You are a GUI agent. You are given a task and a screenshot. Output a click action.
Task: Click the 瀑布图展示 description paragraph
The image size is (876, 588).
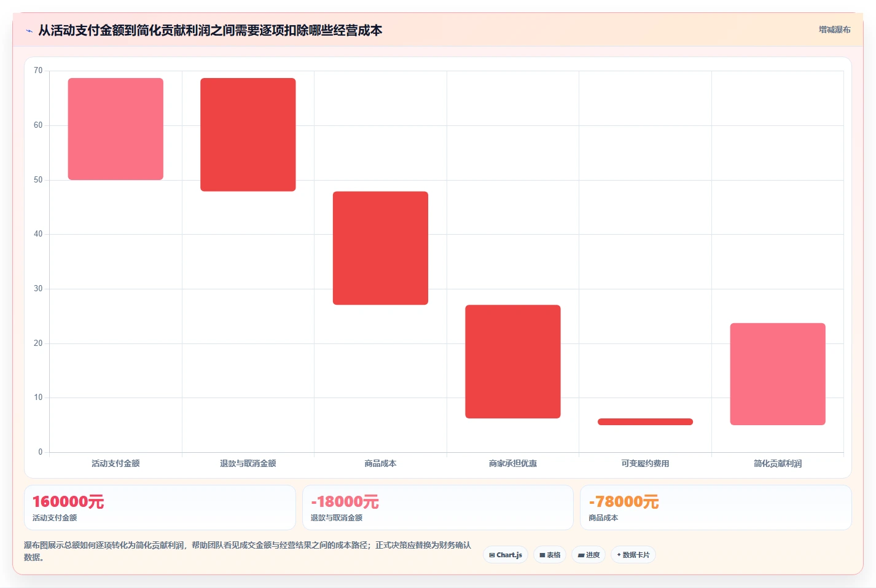coord(248,551)
